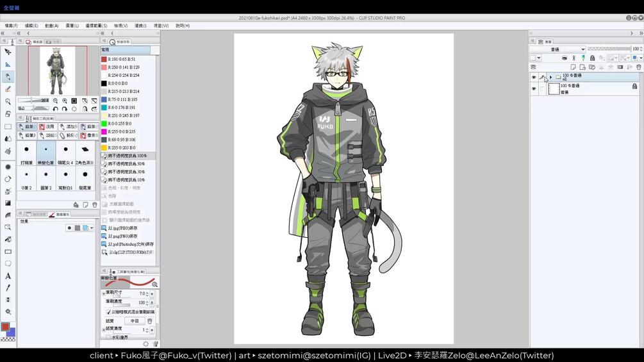Click layer opacity slider in Layer panel
The height and width of the screenshot is (362, 644).
pos(609,49)
